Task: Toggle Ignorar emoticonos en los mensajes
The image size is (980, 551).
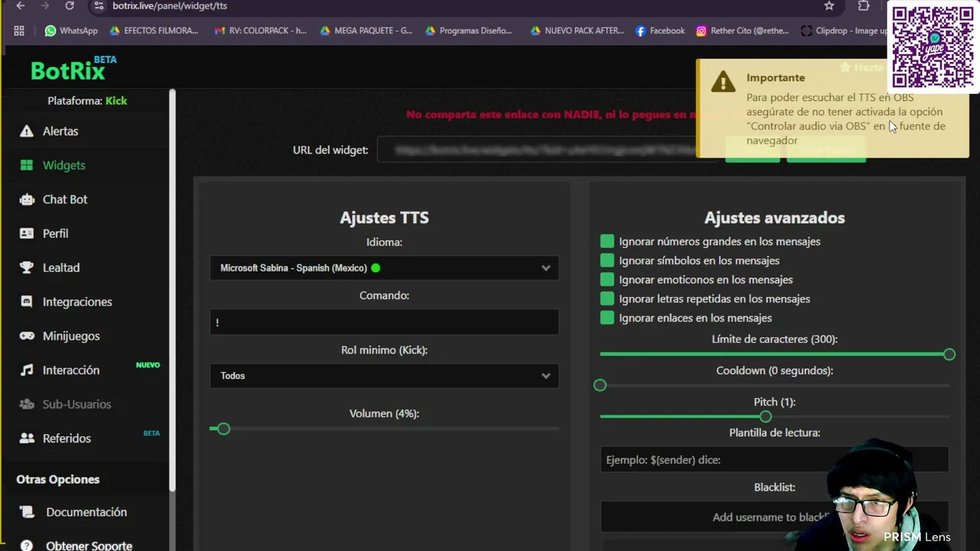Action: click(607, 279)
